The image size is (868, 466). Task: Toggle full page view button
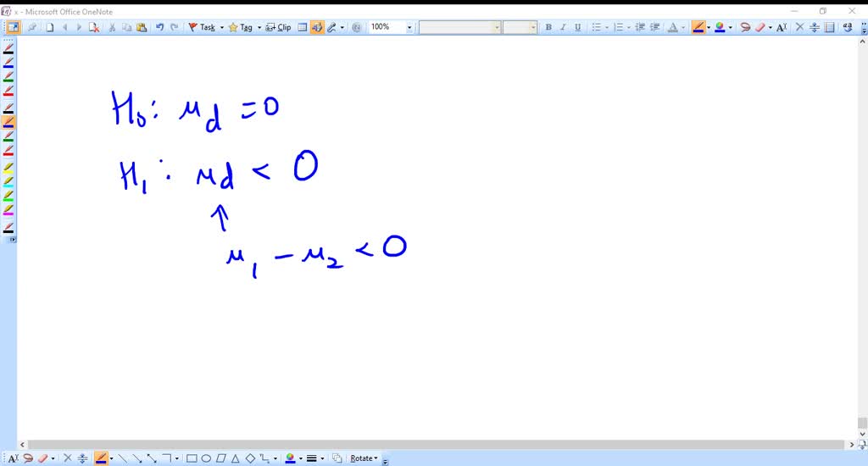(14, 27)
